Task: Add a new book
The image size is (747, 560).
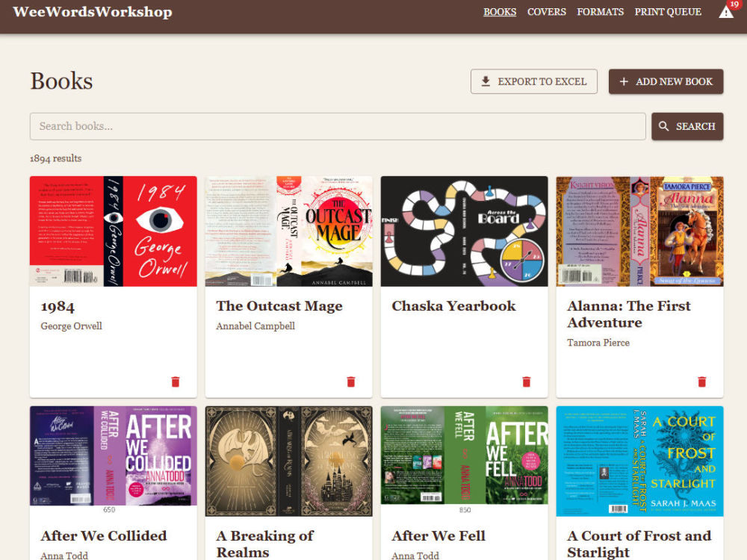Action: pyautogui.click(x=666, y=81)
